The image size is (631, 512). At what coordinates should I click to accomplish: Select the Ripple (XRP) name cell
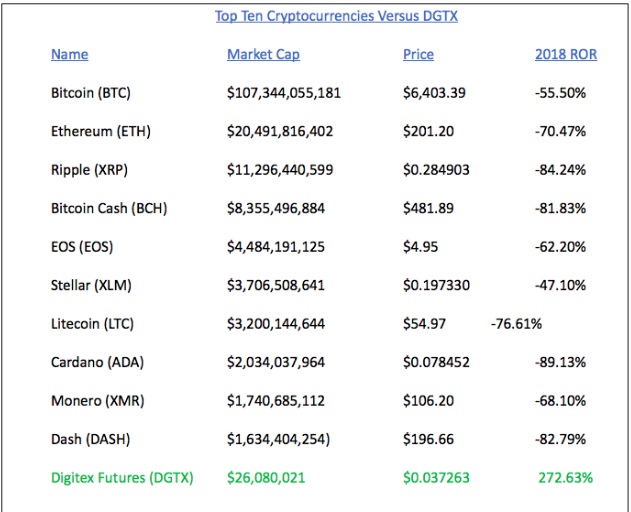click(89, 170)
